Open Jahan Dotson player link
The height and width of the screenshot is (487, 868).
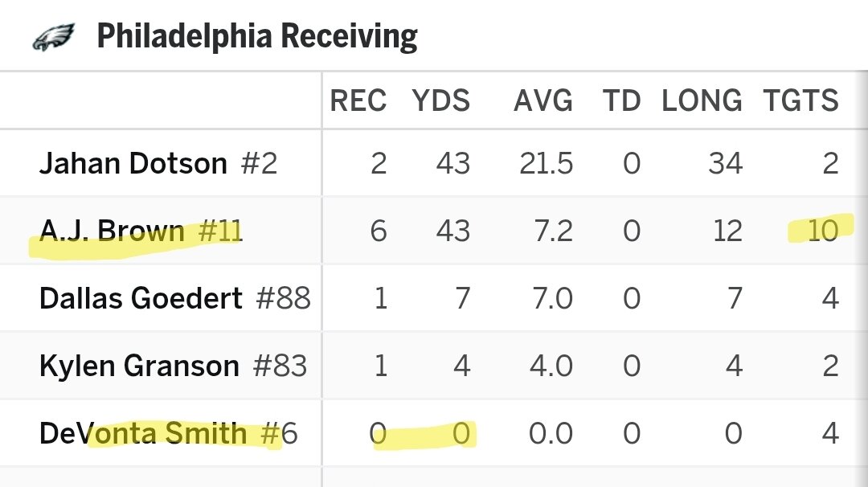pyautogui.click(x=133, y=164)
